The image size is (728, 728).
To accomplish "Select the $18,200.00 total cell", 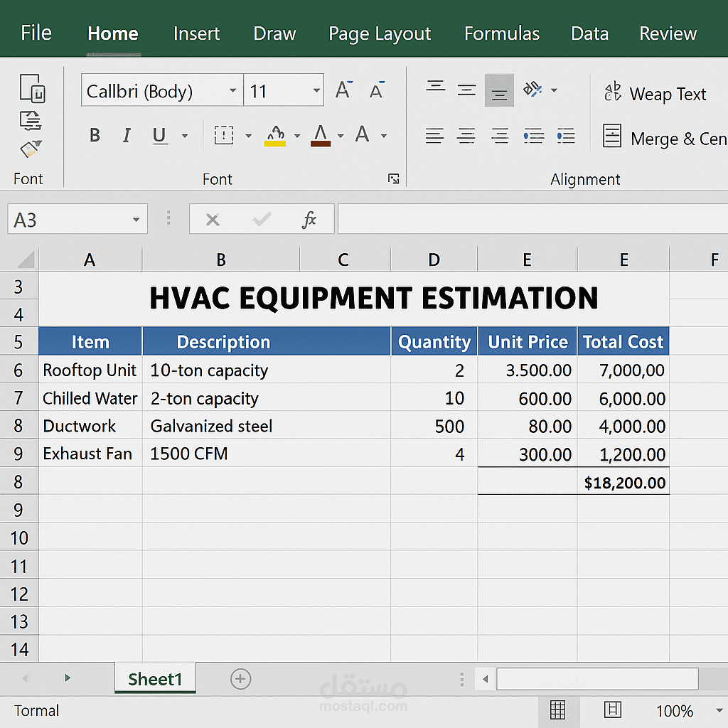I will point(623,481).
